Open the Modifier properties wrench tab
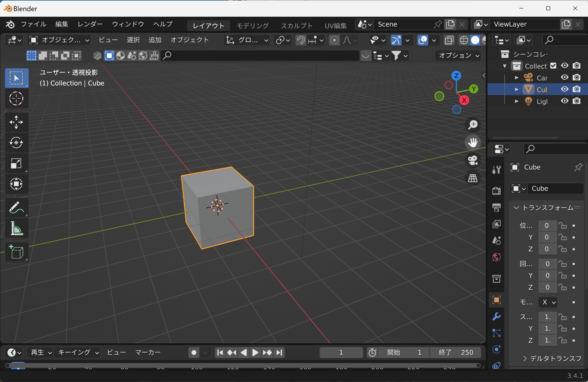Screen dimensions: 588x382 (496, 316)
